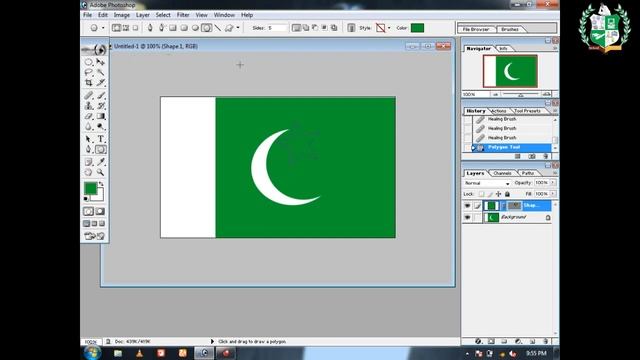This screenshot has width=640, height=360.
Task: Click the options bar Color swatch
Action: (x=417, y=28)
